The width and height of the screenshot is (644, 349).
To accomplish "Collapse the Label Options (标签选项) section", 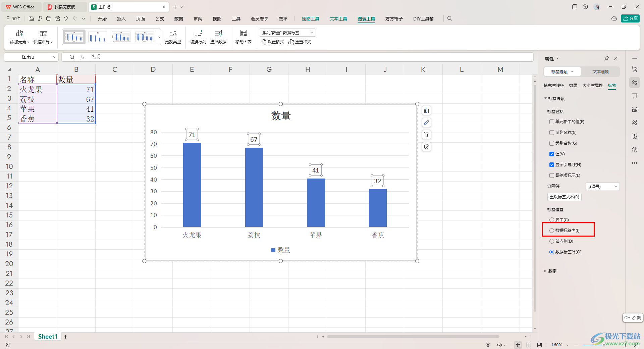I will 546,98.
